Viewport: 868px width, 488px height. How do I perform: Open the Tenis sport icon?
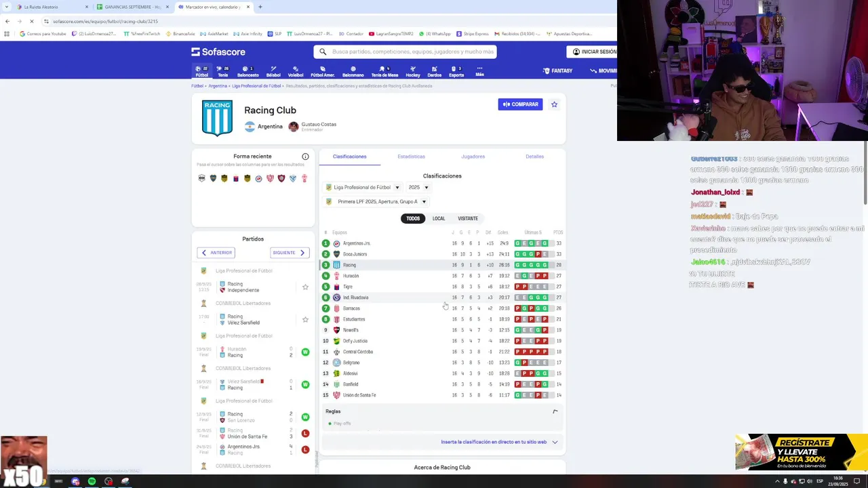(222, 71)
